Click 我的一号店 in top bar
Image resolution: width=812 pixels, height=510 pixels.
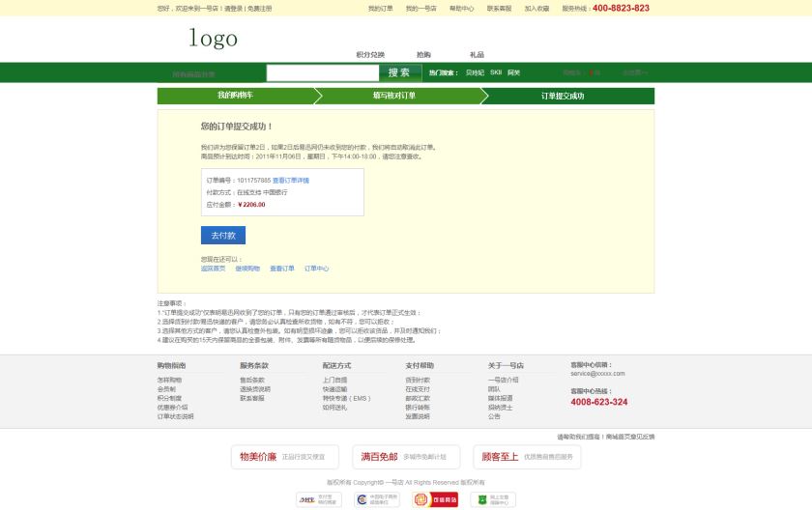[421, 9]
